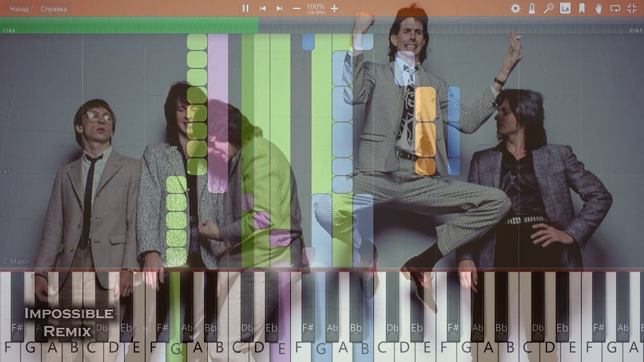Open the Справка help button
The height and width of the screenshot is (362, 644).
coord(53,9)
